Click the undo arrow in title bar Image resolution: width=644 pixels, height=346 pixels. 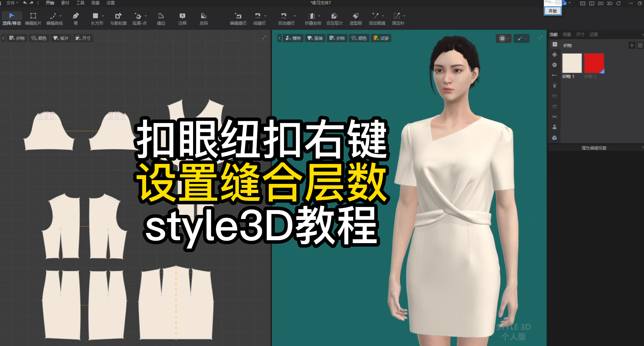[25, 3]
